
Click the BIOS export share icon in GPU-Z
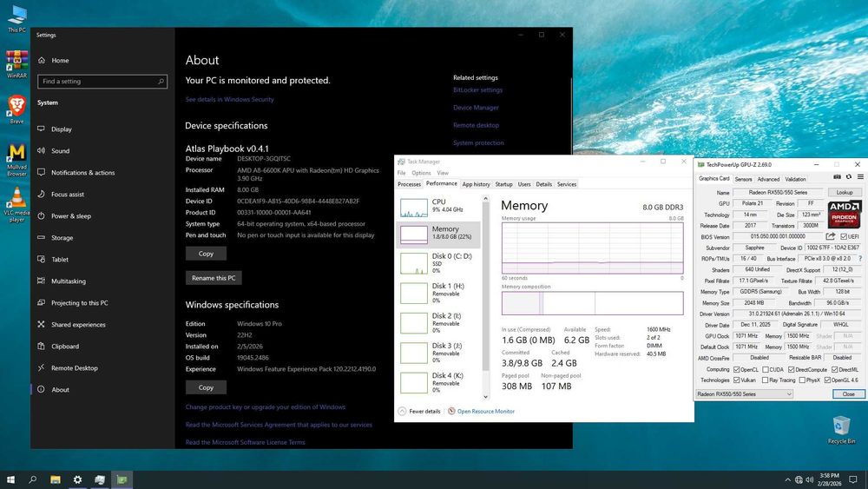(830, 236)
